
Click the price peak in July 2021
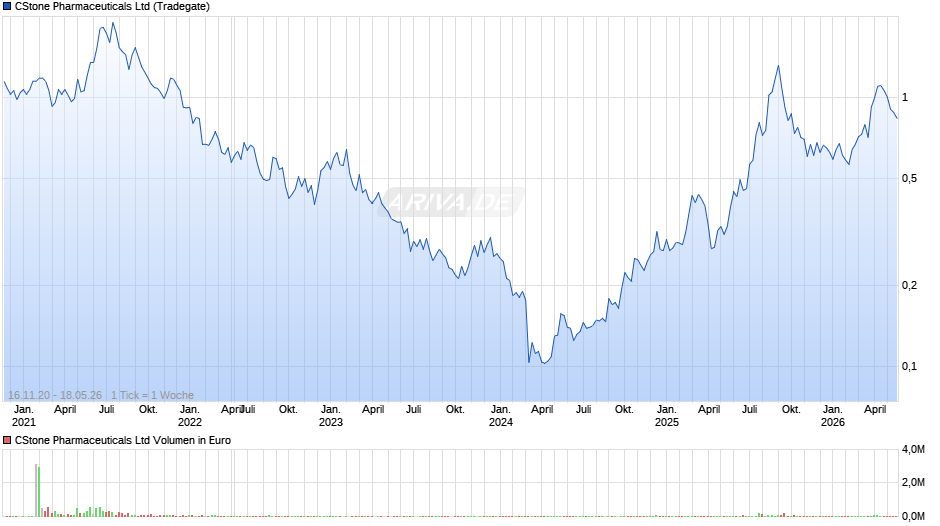pyautogui.click(x=113, y=24)
